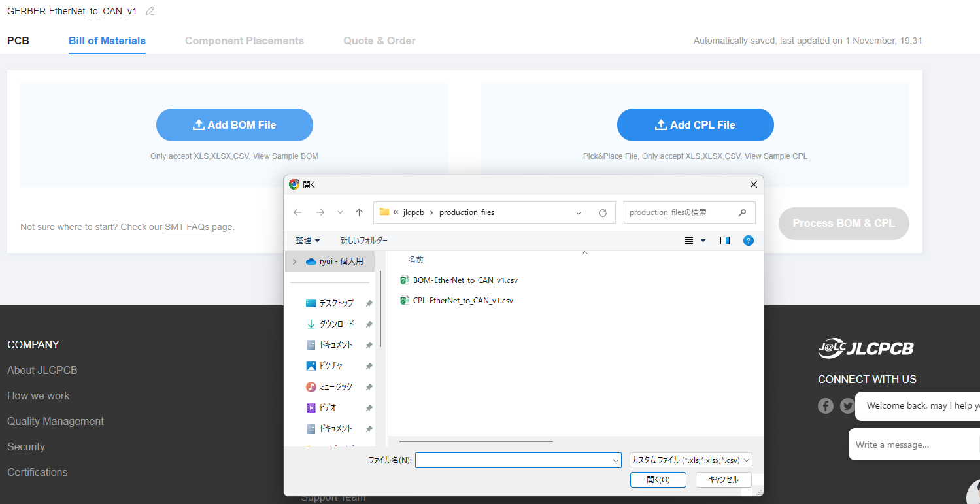Image resolution: width=980 pixels, height=504 pixels.
Task: Switch to the PCB tab
Action: click(18, 41)
